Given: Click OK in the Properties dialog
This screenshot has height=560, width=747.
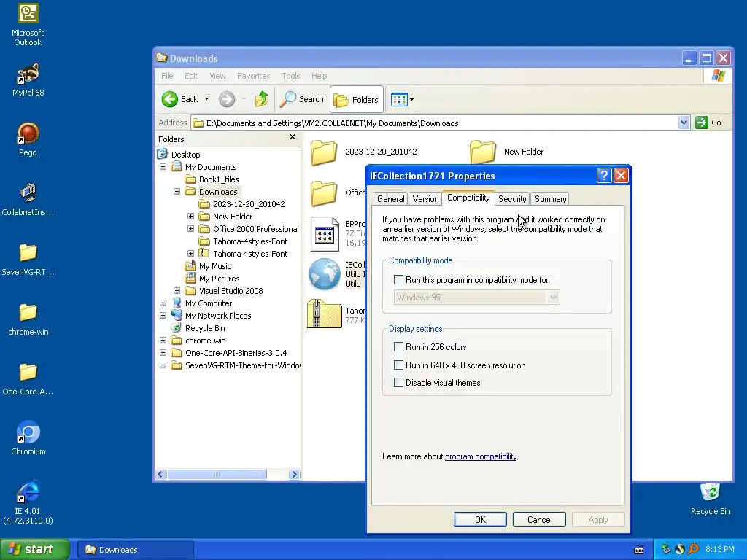Looking at the screenshot, I should (x=480, y=519).
